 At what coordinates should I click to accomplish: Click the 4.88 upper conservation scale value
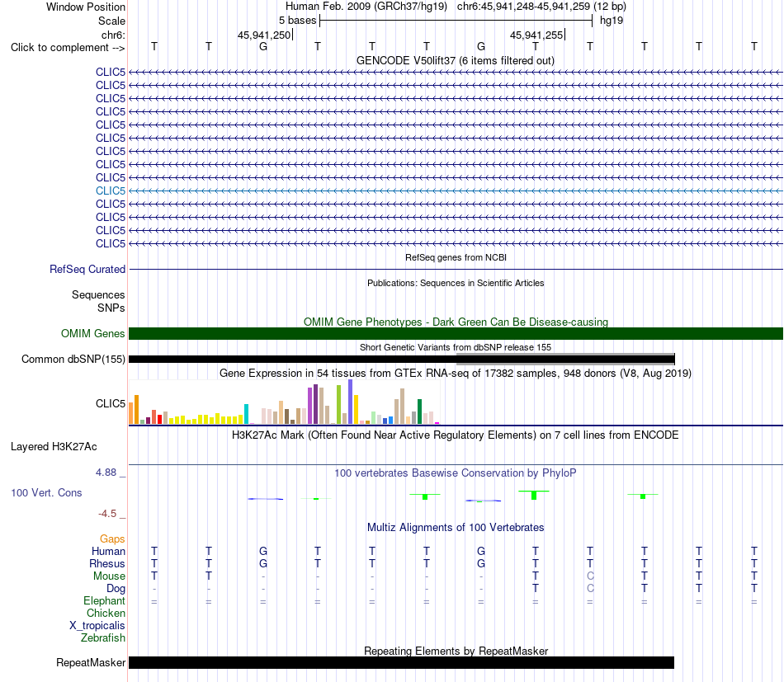(106, 473)
